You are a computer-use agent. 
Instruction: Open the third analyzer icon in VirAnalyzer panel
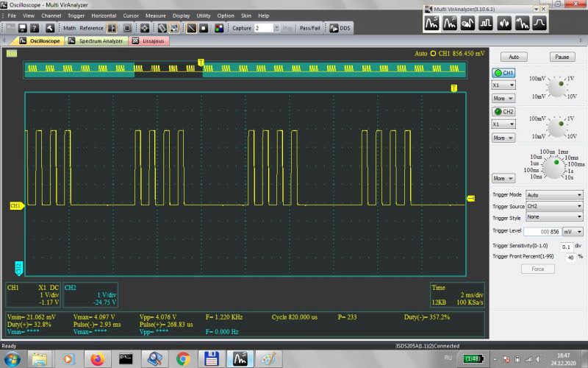(x=467, y=24)
